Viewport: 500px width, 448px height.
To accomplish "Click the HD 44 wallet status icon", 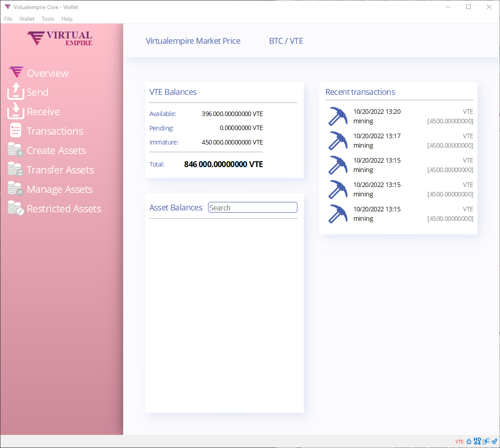I will tap(477, 441).
